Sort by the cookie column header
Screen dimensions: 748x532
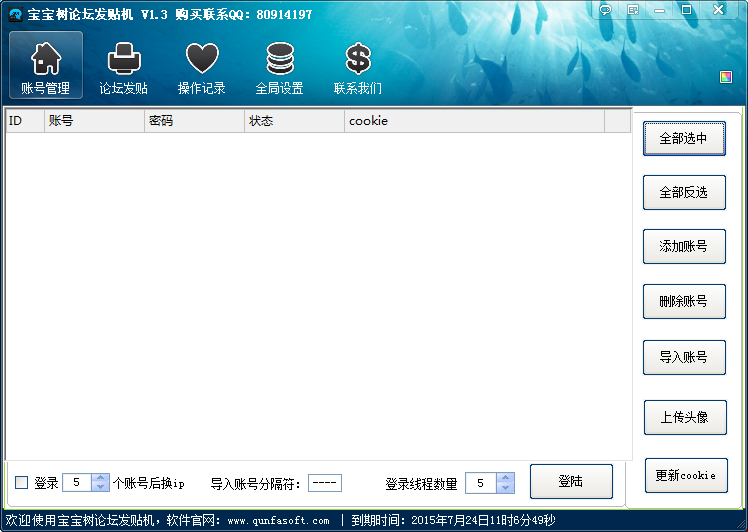[475, 121]
